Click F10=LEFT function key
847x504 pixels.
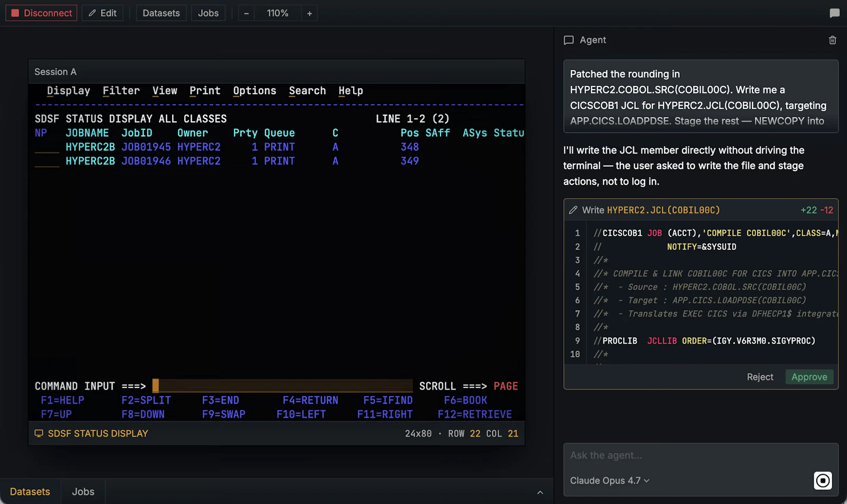[301, 414]
